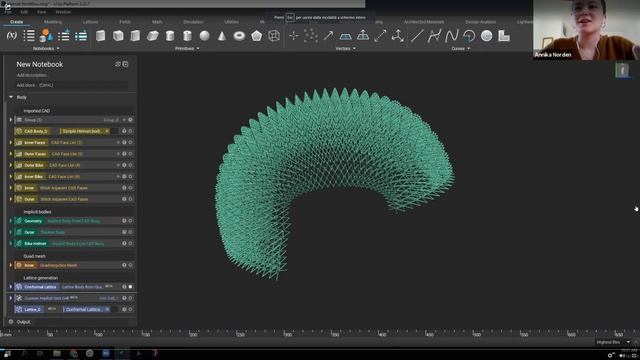Select the Box primitive icon
Viewport: 640px width, 360px height.
click(100, 36)
